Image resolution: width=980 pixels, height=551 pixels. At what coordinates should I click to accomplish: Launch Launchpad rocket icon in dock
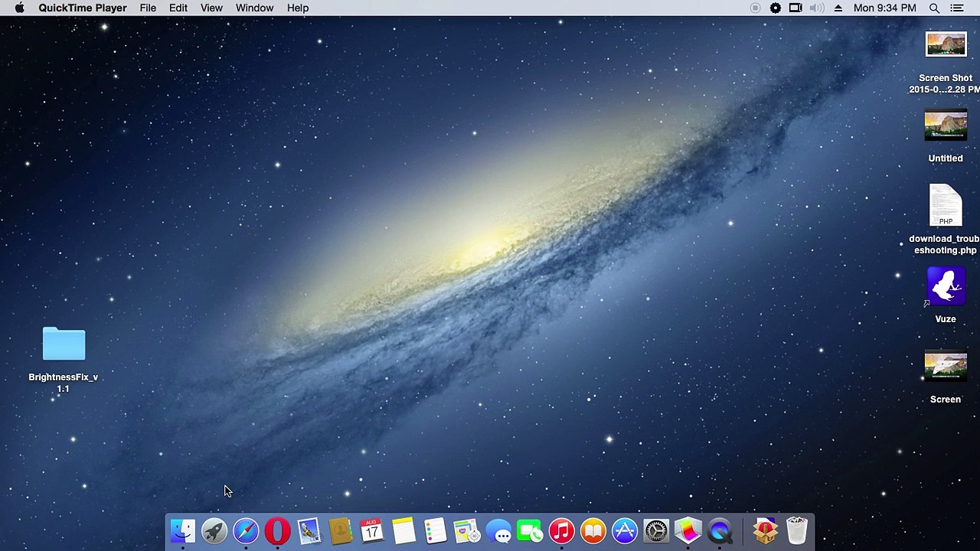tap(214, 531)
